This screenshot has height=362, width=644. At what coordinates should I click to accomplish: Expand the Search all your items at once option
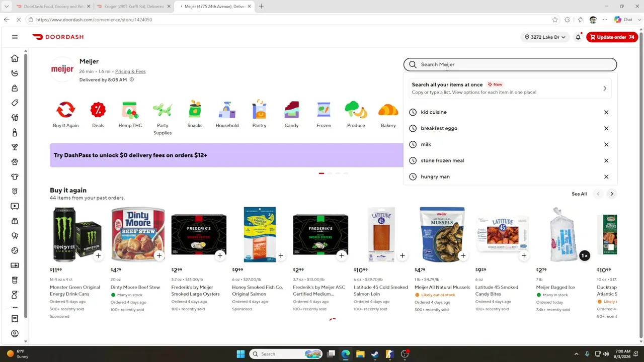click(510, 88)
